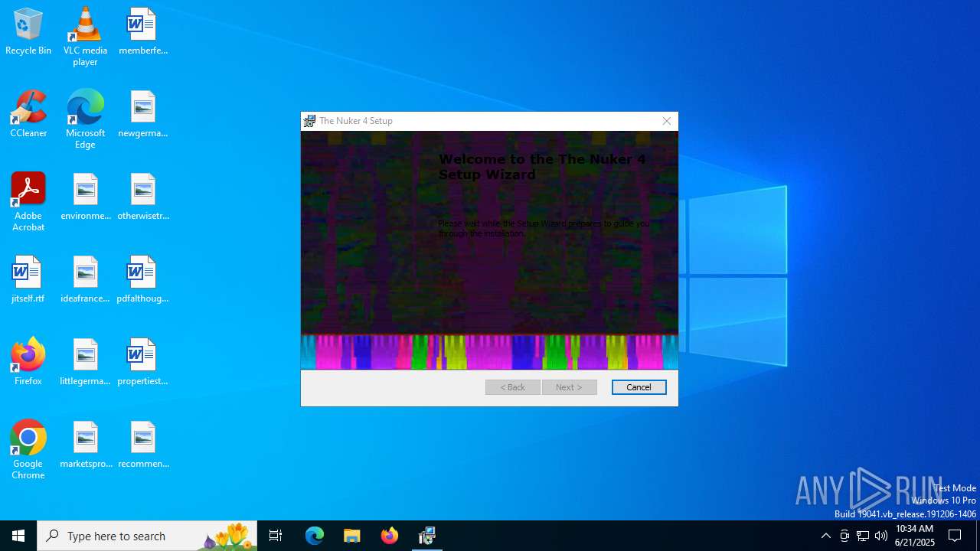Open Microsoft Edge desktop shortcut
The width and height of the screenshot is (980, 551).
click(x=85, y=119)
